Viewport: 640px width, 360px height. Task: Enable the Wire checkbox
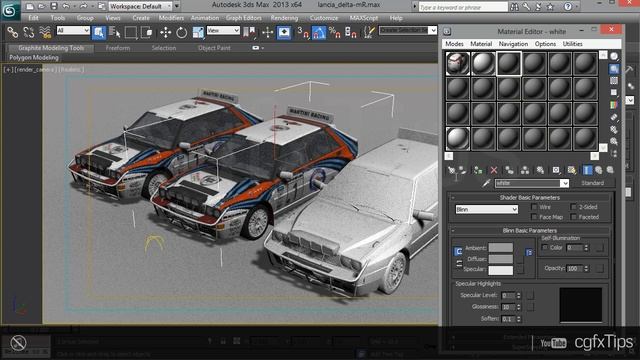(534, 207)
